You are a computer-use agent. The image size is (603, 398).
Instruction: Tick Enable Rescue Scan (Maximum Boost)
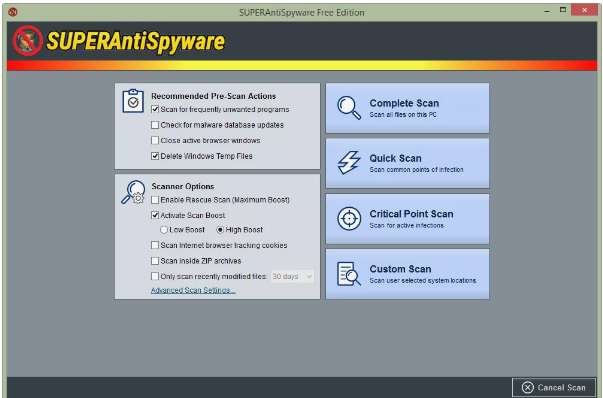(x=155, y=200)
